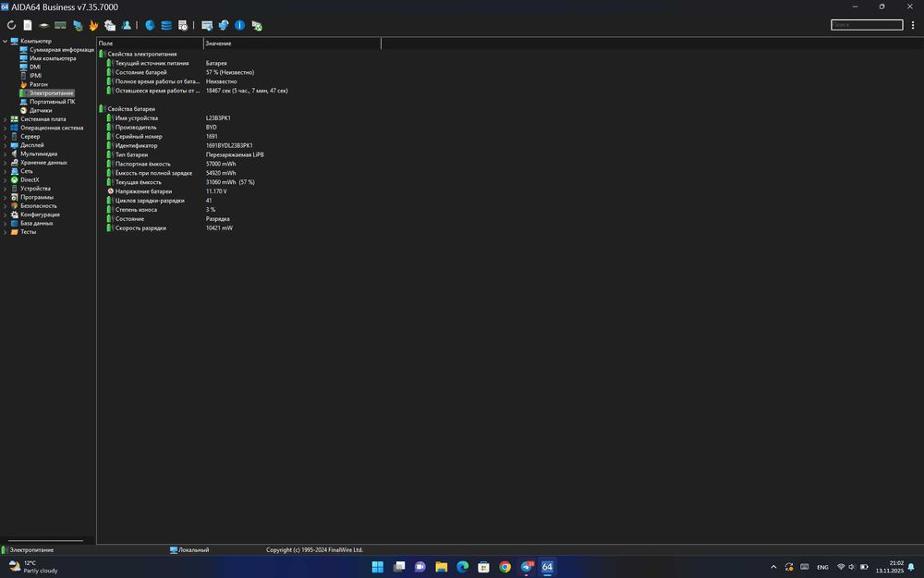Click the monitor diagnostics toolbar icon

(x=78, y=25)
